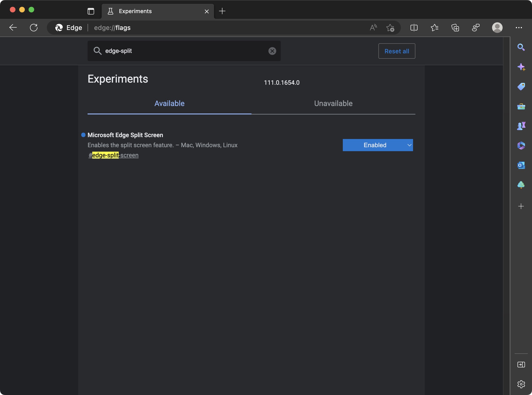The image size is (532, 395).
Task: Expand the Enabled dropdown for Split Screen
Action: tap(378, 145)
